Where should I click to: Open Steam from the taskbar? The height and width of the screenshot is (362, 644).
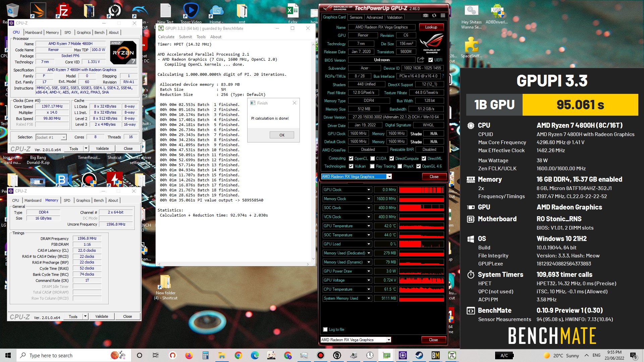[419, 355]
